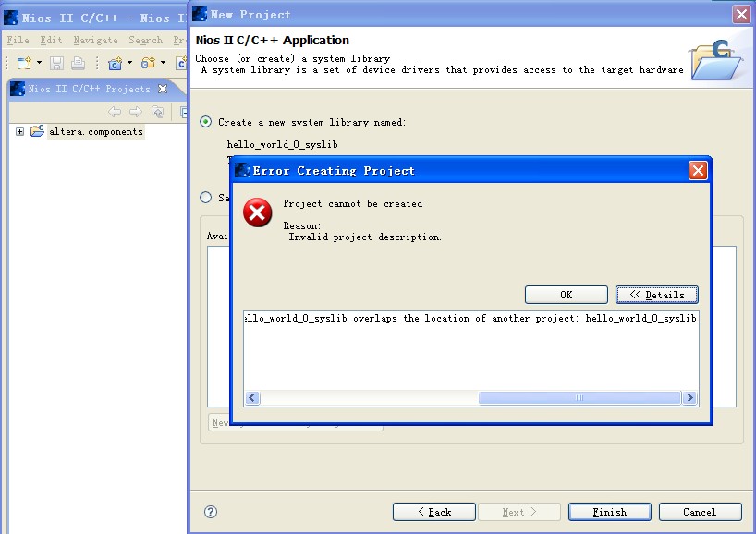
Task: Select the altera.components project entry
Action: 96,131
